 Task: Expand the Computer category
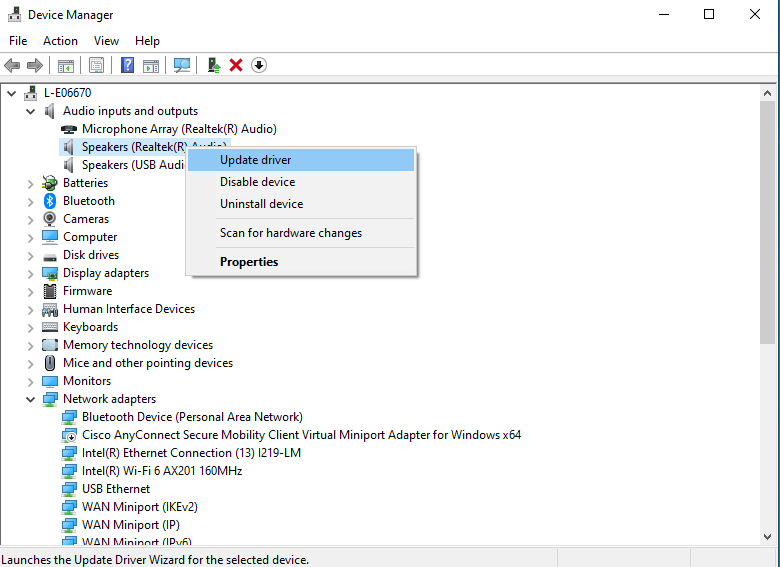click(x=30, y=237)
